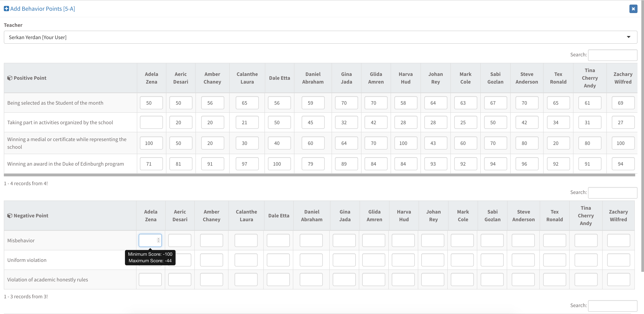Sort by Negative Point column header
The height and width of the screenshot is (314, 644).
point(70,215)
